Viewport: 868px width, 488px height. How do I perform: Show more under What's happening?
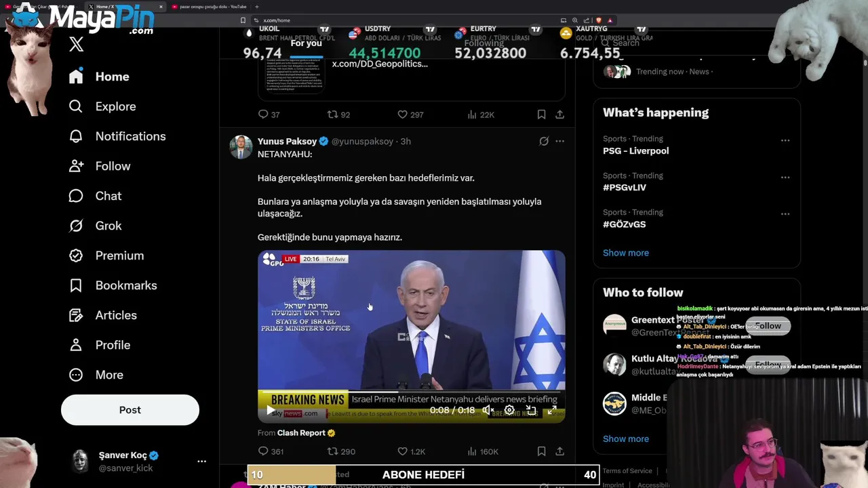point(626,253)
